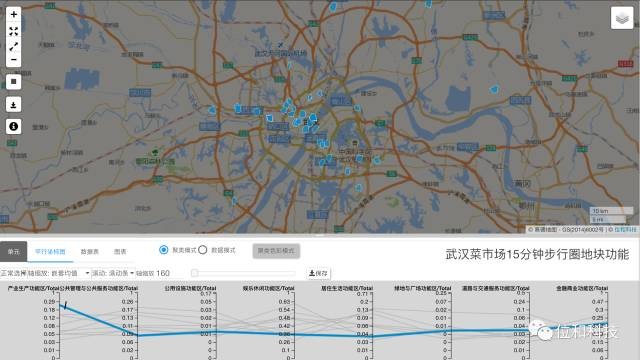Open the 图表 tab
The image size is (640, 360).
point(120,251)
